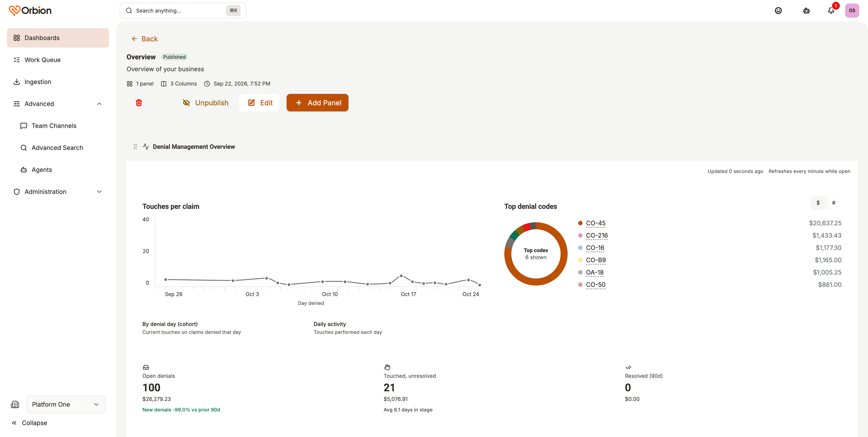868x437 pixels.
Task: Select Daily activity mode
Action: click(x=348, y=328)
